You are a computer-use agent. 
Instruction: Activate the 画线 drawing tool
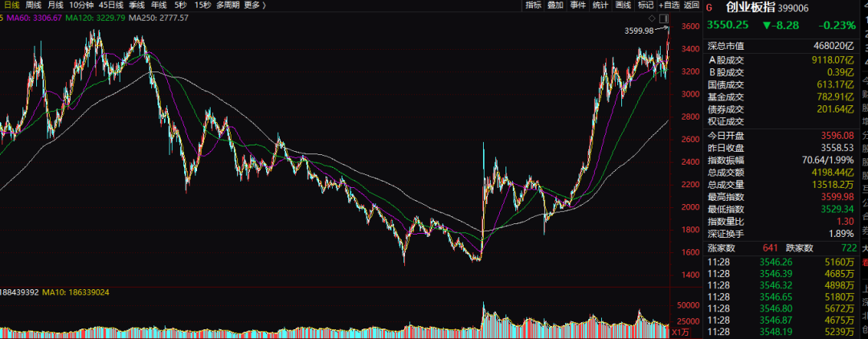pyautogui.click(x=623, y=5)
